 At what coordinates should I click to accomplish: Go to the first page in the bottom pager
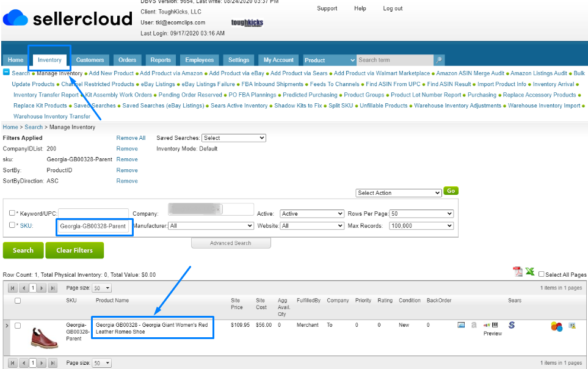(x=12, y=363)
